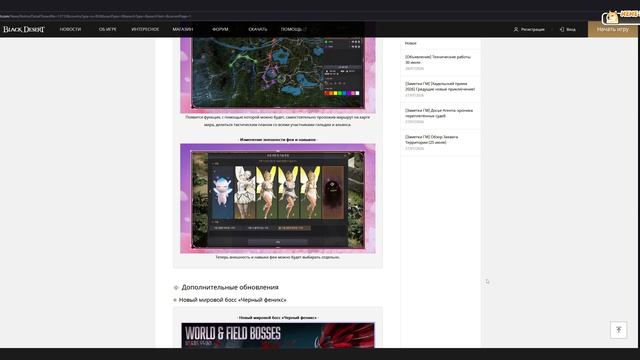Open the НОВОСТИ menu
Viewport: 640px width, 360px height.
[70, 29]
